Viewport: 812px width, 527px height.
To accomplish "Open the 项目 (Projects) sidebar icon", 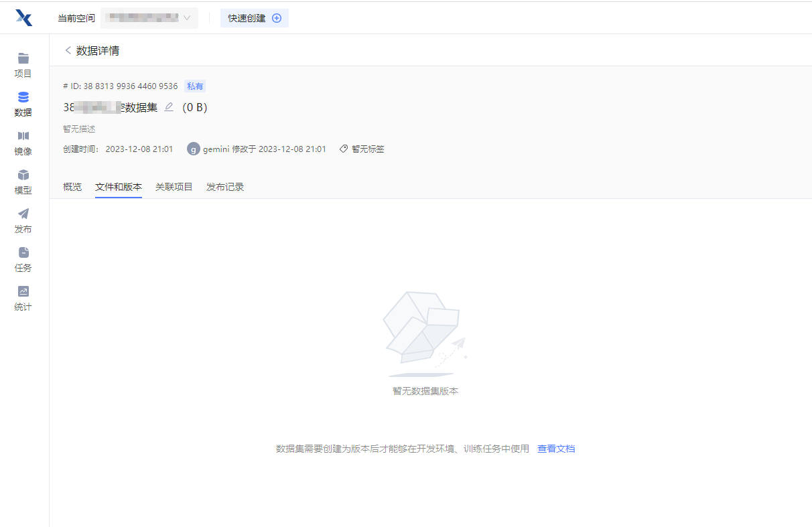I will [23, 59].
